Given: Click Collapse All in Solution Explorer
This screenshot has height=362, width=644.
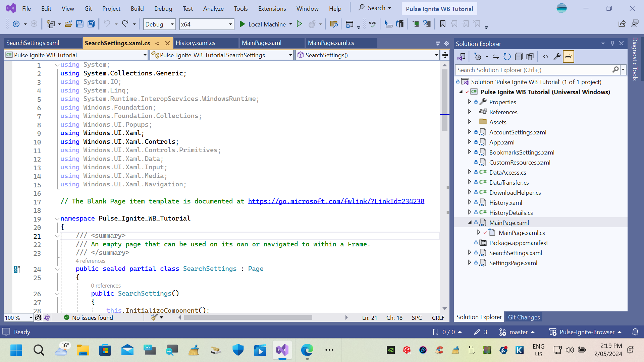Looking at the screenshot, I should [x=519, y=57].
